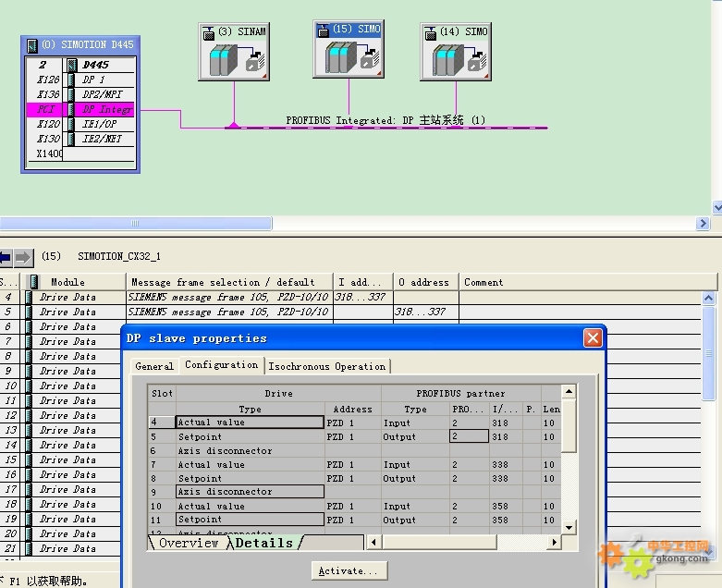Click the dialog table scroll-down arrow

[569, 528]
